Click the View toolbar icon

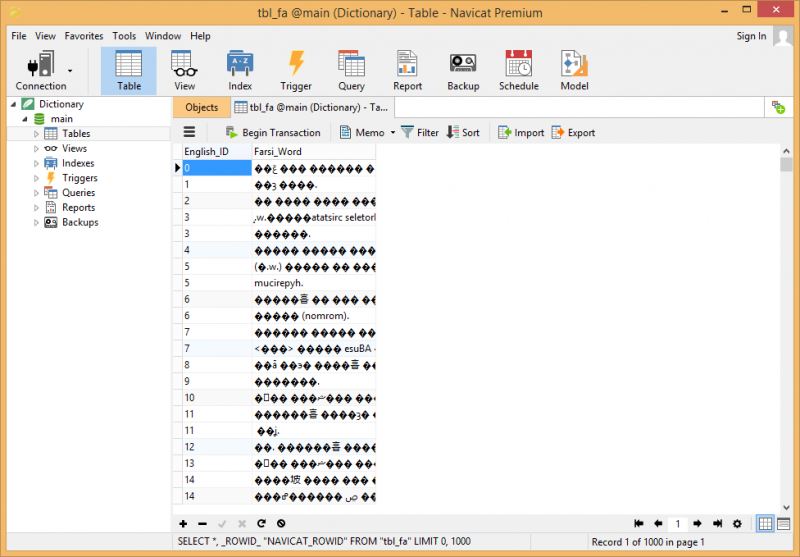(184, 70)
